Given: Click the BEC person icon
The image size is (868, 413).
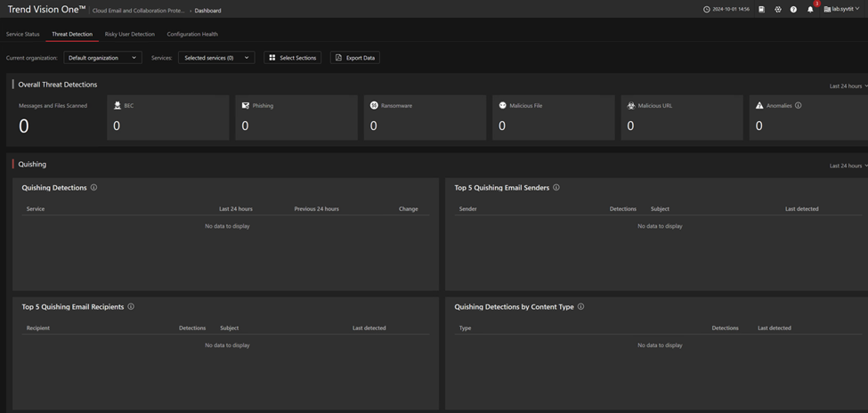Looking at the screenshot, I should pos(118,105).
